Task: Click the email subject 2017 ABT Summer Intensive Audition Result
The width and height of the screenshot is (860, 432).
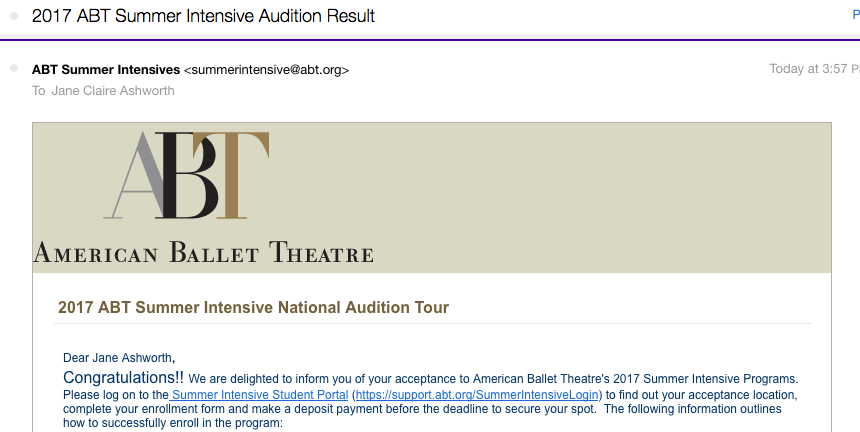Action: point(203,16)
